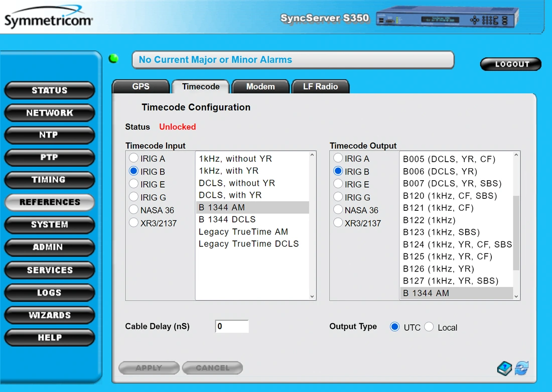Open the LF Radio tab

click(x=320, y=86)
